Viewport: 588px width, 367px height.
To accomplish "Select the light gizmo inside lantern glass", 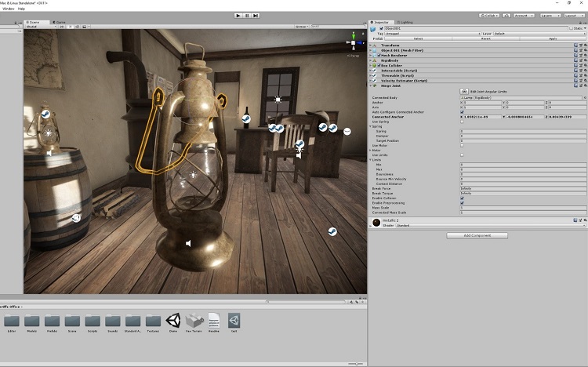I will coord(193,175).
